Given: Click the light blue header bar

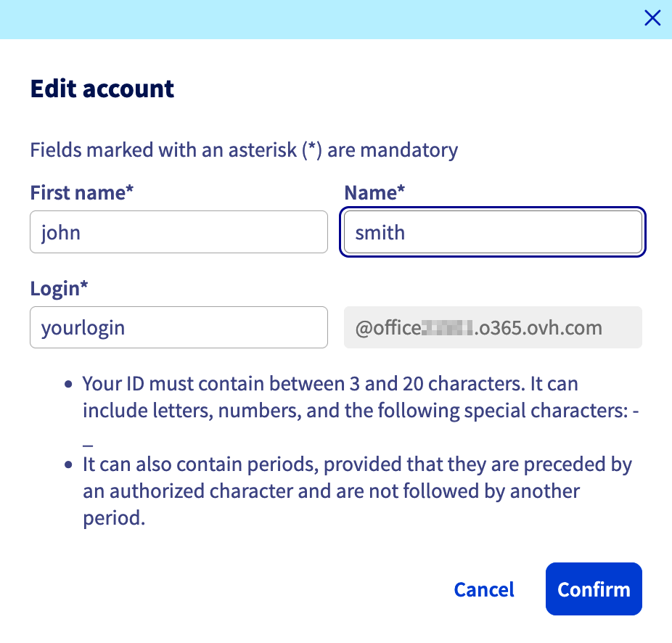Looking at the screenshot, I should 319,19.
